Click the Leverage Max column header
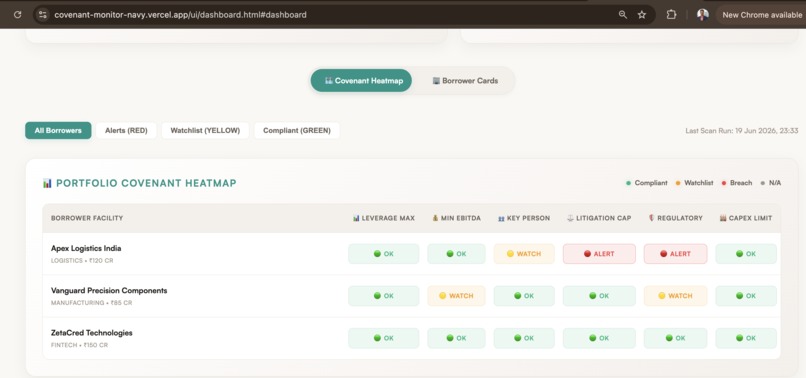 [x=383, y=218]
